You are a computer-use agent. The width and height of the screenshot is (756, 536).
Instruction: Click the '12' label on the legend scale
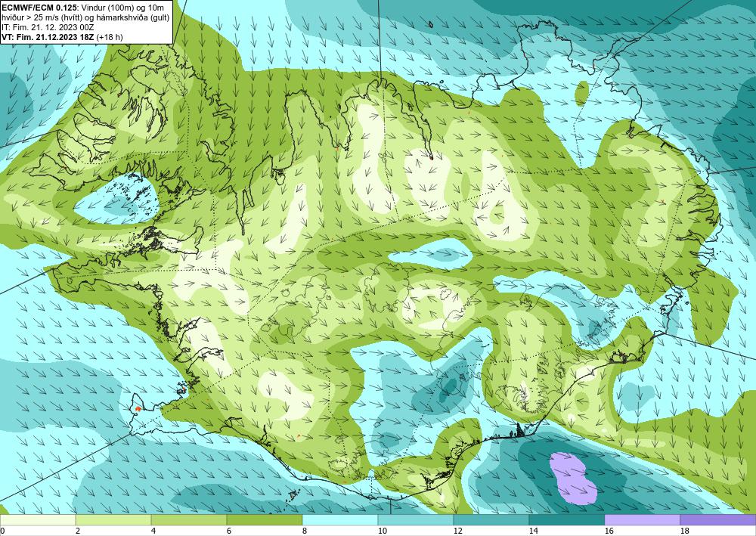[x=457, y=531]
